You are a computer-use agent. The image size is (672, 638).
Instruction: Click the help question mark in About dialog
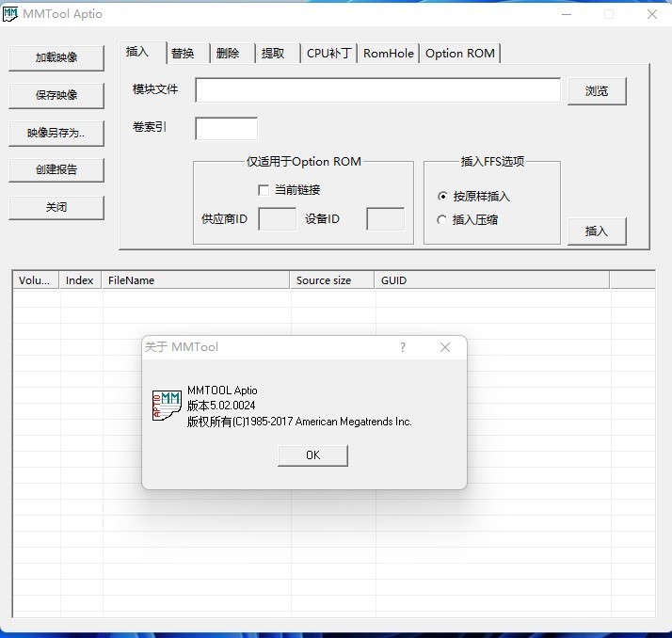403,347
